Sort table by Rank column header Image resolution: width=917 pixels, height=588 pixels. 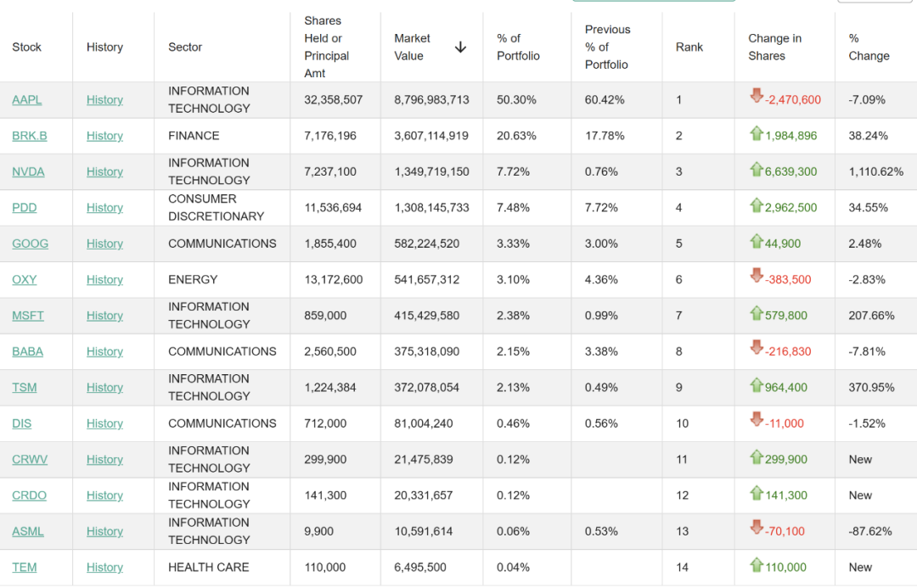(x=689, y=48)
